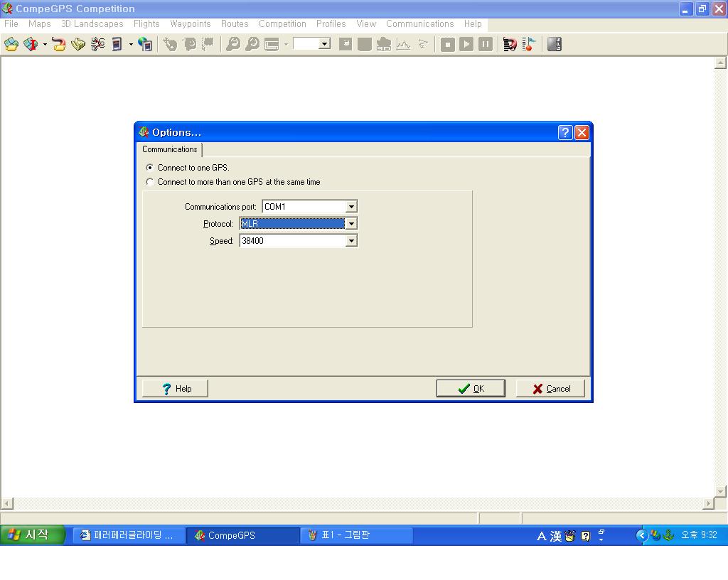Open the Communications port dropdown arrow
This screenshot has height=580, width=728.
351,206
